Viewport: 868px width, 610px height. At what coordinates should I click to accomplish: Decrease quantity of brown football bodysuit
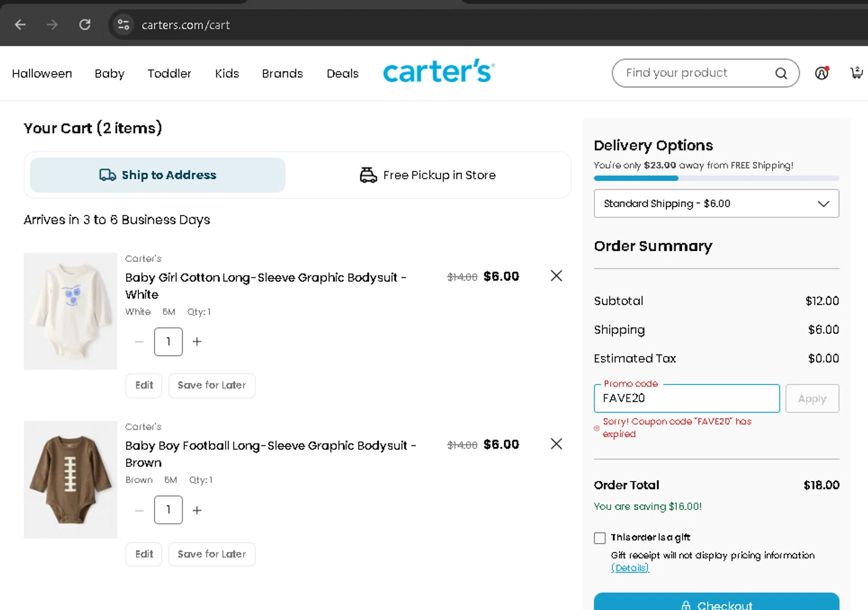(x=139, y=511)
